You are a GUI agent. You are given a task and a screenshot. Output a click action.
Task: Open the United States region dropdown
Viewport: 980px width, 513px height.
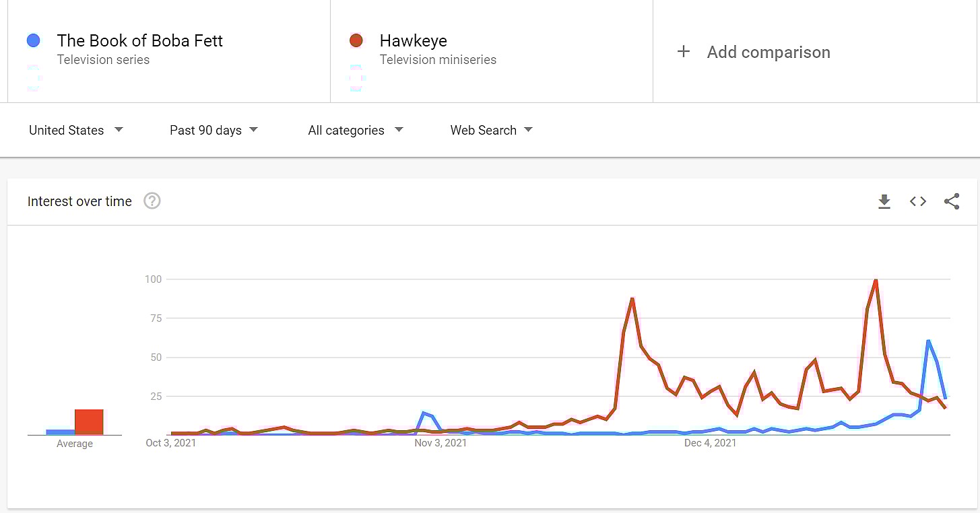75,130
